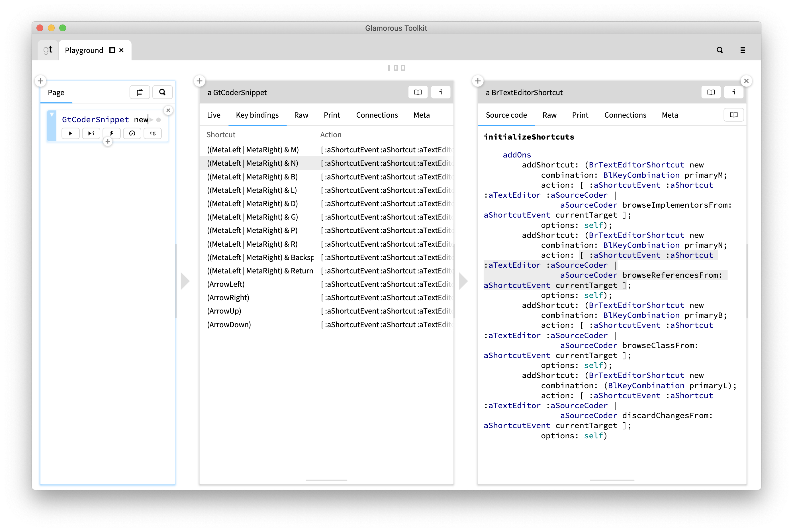Click plus button above Page pane
793x532 pixels.
(40, 81)
